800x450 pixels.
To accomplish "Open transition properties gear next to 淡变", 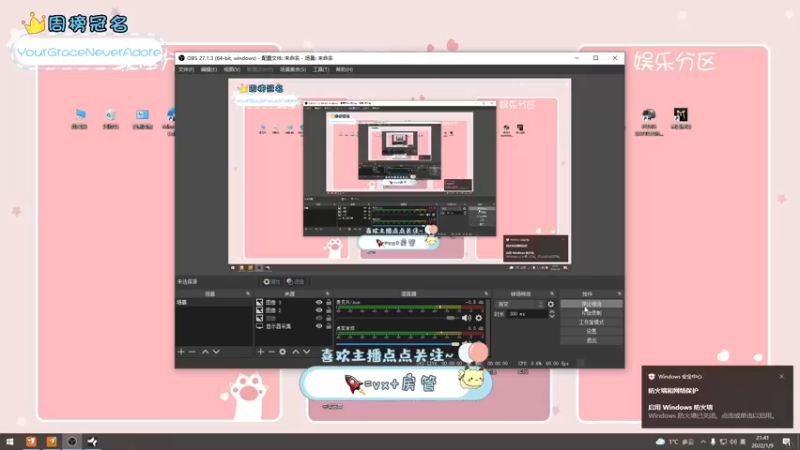I will click(x=551, y=304).
